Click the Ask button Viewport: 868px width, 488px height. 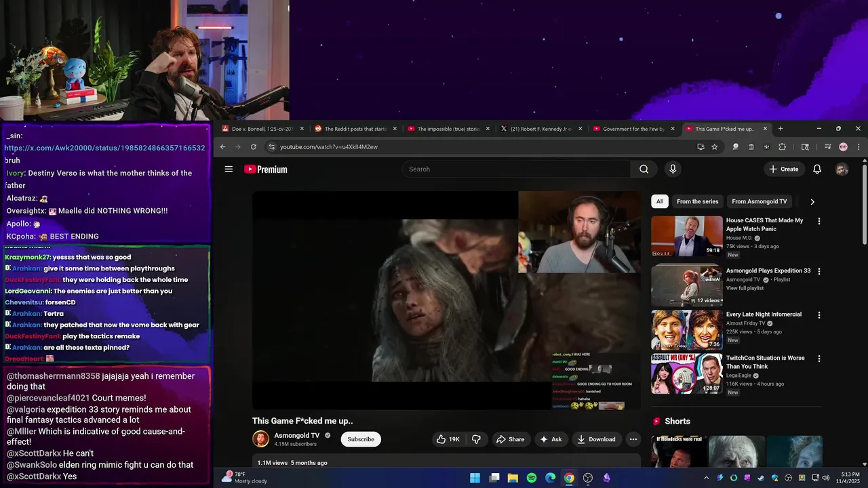[551, 439]
